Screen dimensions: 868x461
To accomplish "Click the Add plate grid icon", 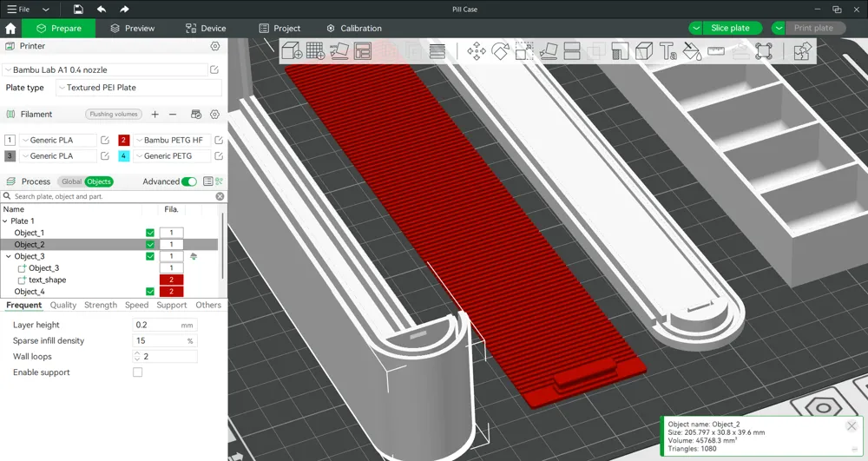I will [316, 51].
